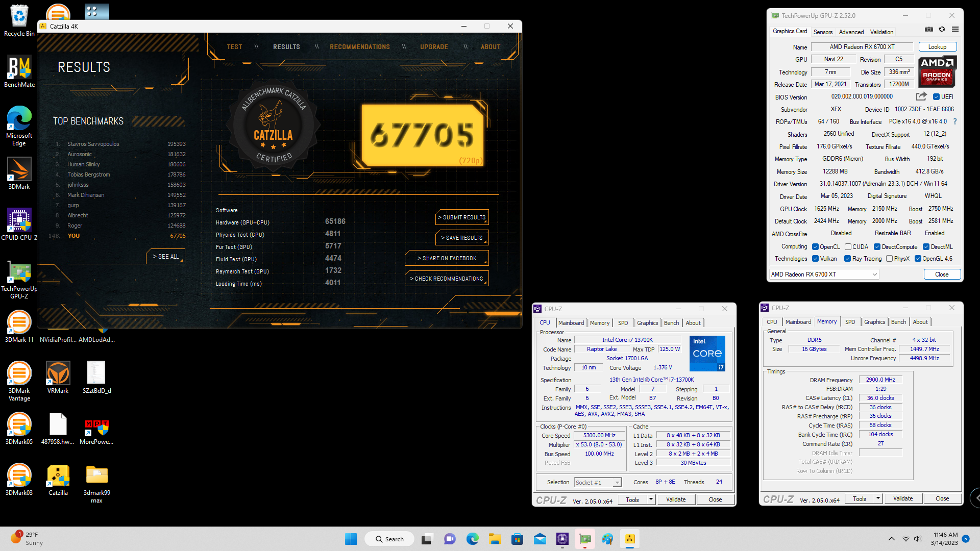The width and height of the screenshot is (980, 551).
Task: Launch BenchMate from desktop
Action: point(19,71)
